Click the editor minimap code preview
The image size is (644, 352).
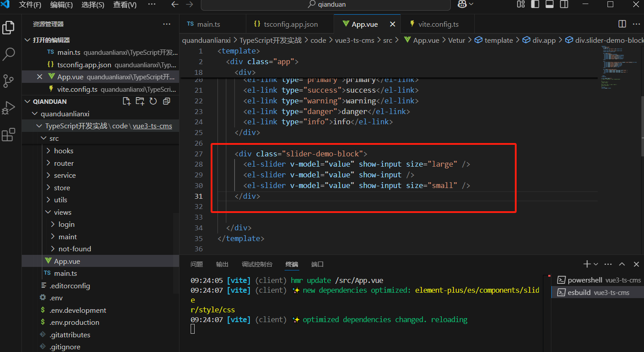coord(619,67)
